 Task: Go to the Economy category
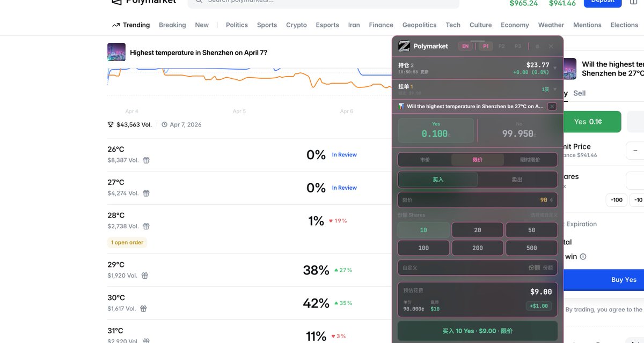coord(515,25)
